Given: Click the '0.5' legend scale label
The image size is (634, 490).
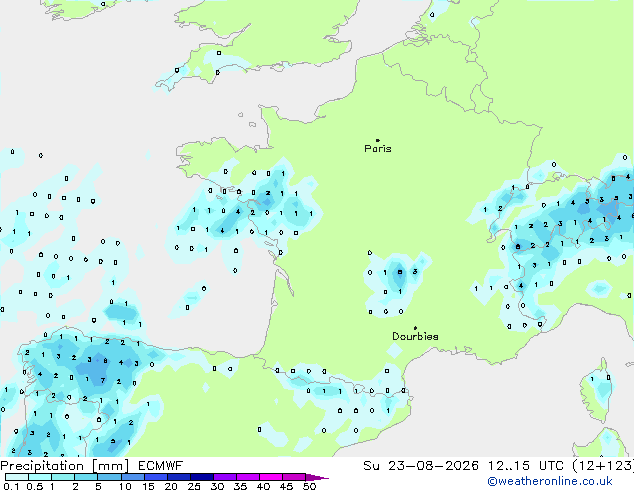Looking at the screenshot, I should [x=34, y=486].
